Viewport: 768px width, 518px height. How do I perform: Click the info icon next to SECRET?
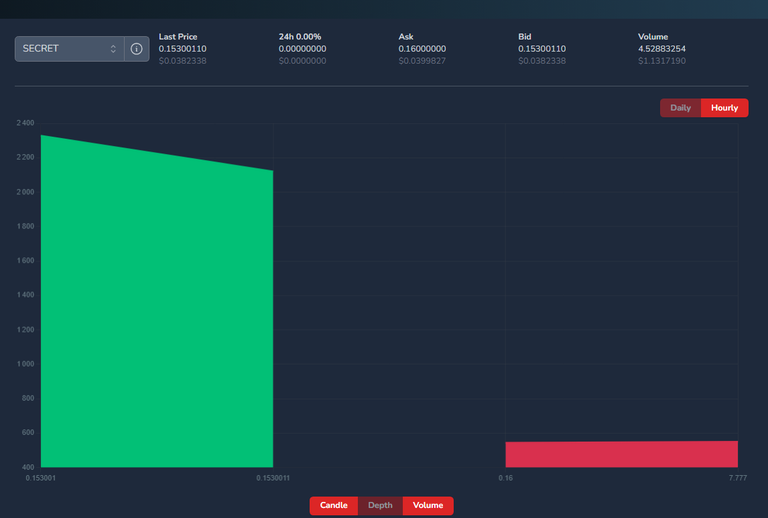[x=137, y=49]
